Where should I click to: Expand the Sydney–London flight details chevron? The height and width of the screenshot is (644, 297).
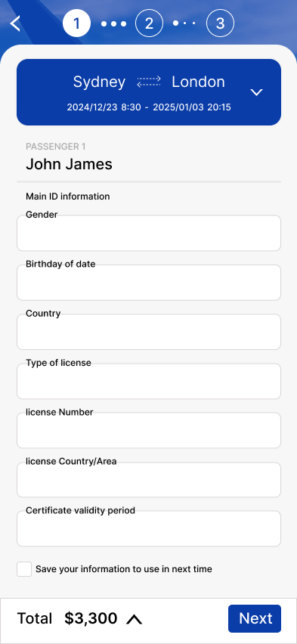(x=257, y=92)
